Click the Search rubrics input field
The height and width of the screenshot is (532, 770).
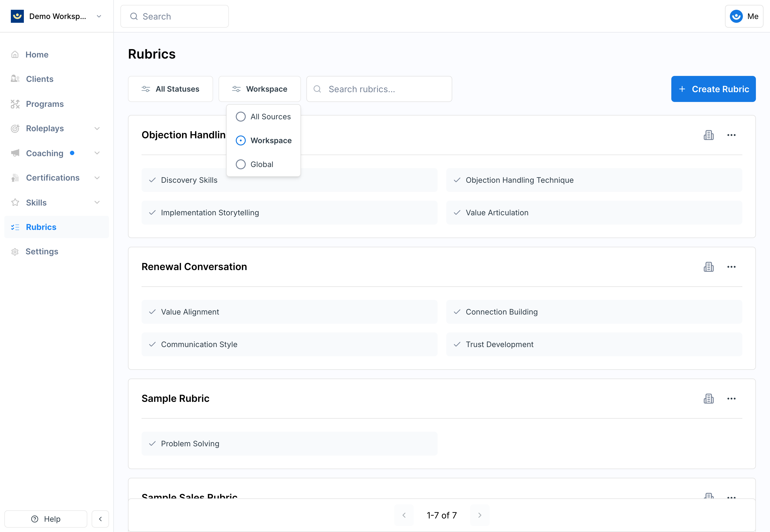[379, 89]
